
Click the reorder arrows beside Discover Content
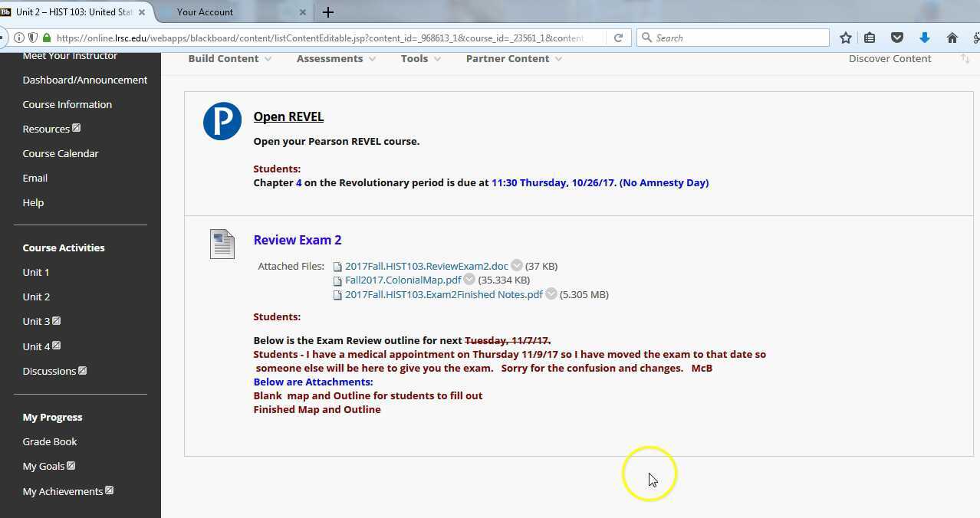(965, 58)
